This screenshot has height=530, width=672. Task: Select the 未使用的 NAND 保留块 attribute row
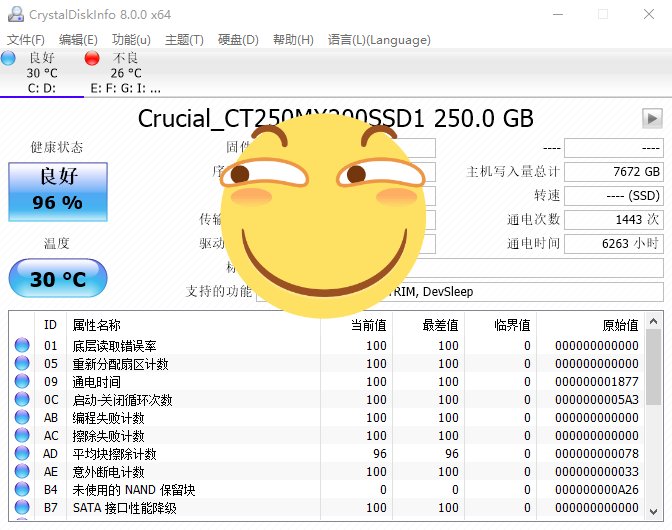327,489
